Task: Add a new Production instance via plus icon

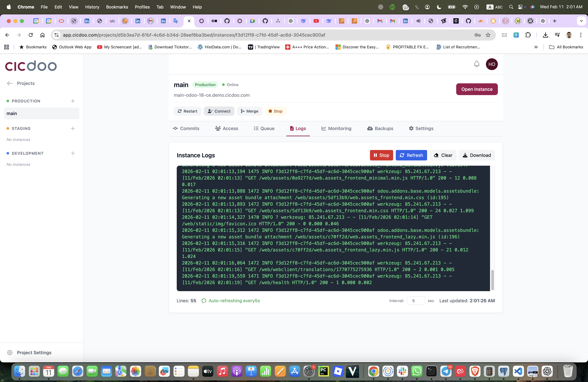Action: pos(73,101)
